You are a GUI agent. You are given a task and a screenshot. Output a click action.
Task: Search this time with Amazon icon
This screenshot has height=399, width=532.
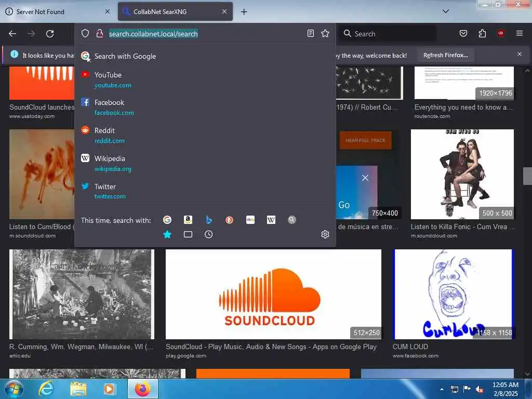pyautogui.click(x=188, y=220)
